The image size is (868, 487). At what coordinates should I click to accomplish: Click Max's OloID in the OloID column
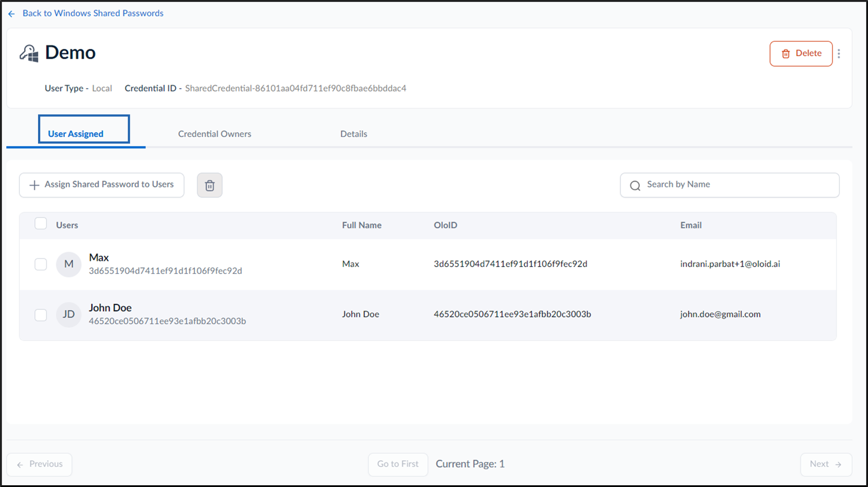[510, 264]
